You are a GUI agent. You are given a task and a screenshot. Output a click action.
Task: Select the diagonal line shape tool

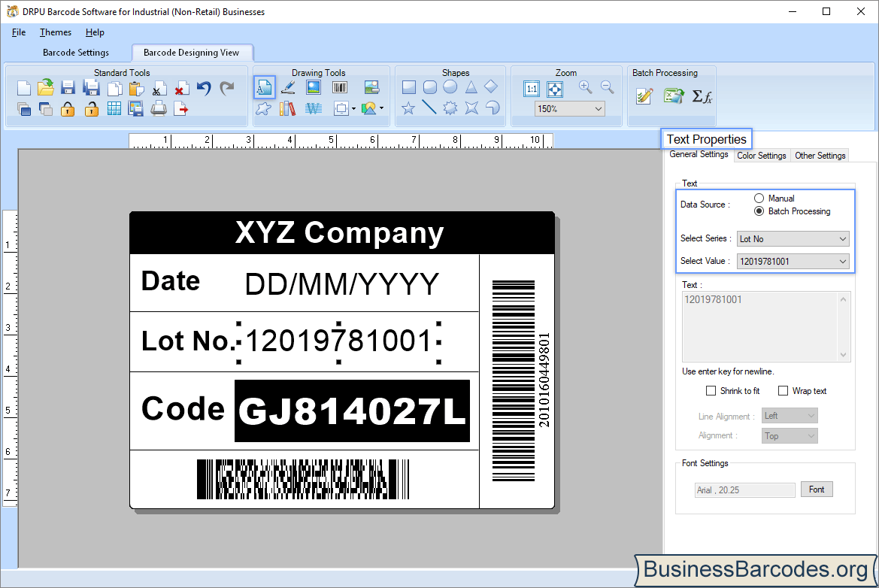tap(429, 107)
